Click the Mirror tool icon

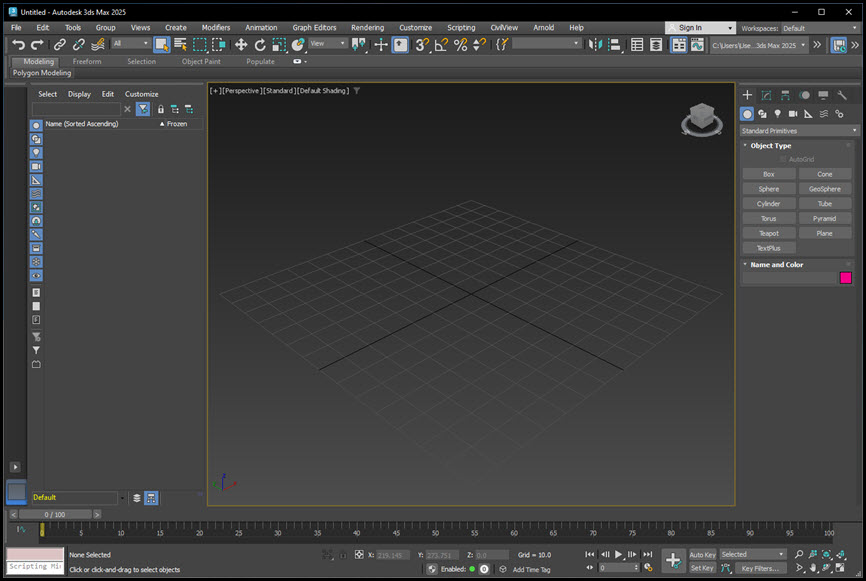tap(595, 45)
